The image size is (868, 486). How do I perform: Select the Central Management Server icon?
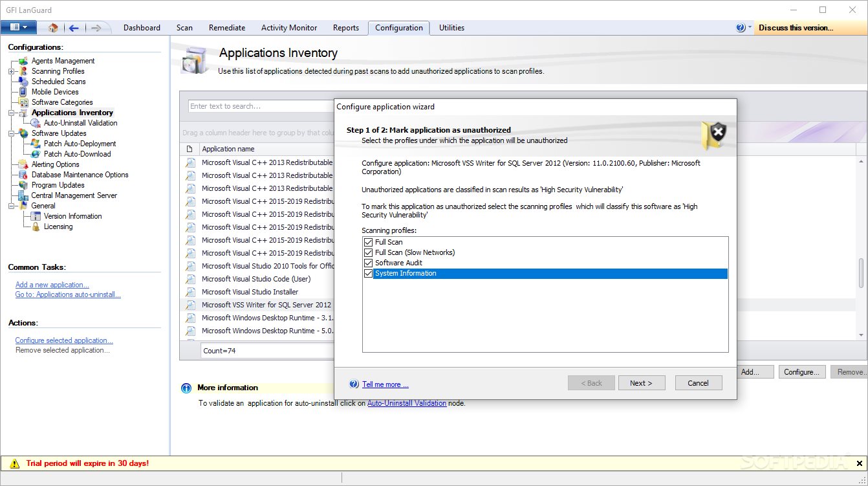tap(23, 195)
